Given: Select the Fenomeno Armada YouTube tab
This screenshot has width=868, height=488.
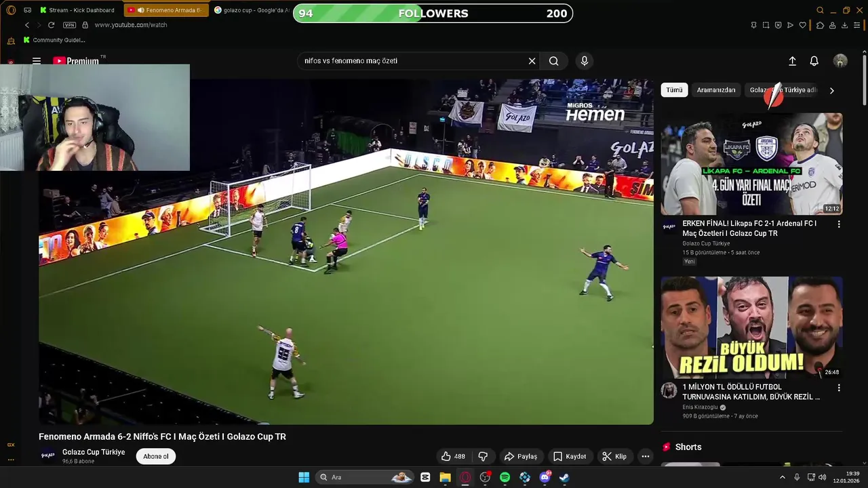Looking at the screenshot, I should click(165, 10).
